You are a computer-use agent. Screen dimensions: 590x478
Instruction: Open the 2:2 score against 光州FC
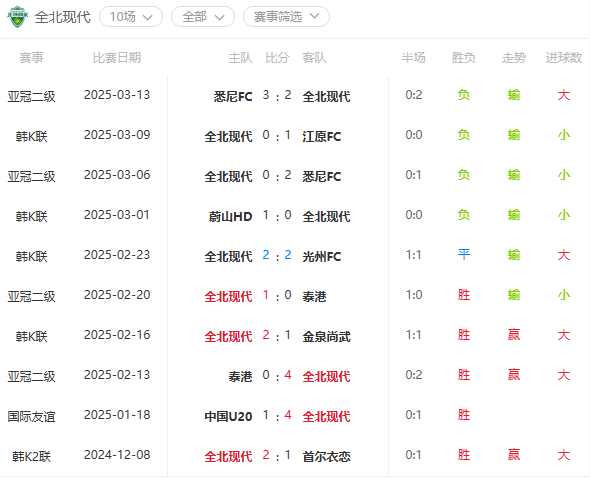[x=277, y=256]
